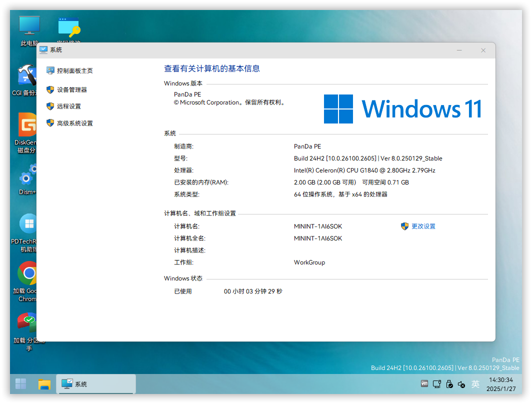Click the uptime 00 小时 03 分钟 29 秒
Viewport: 532px width, 404px height.
click(x=253, y=291)
